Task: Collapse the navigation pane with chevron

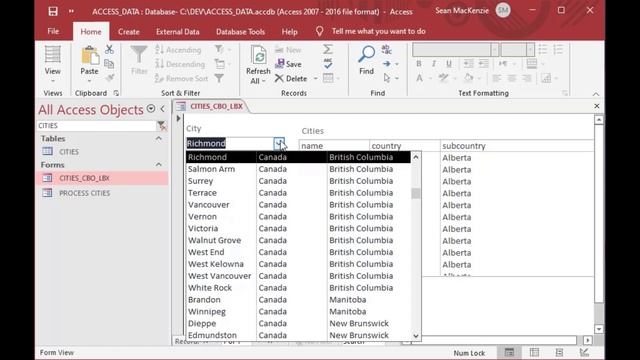Action: coord(162,109)
